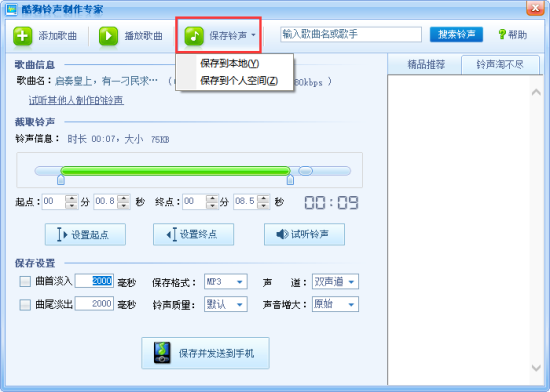Click the start-point marker under the slider

(x=61, y=180)
